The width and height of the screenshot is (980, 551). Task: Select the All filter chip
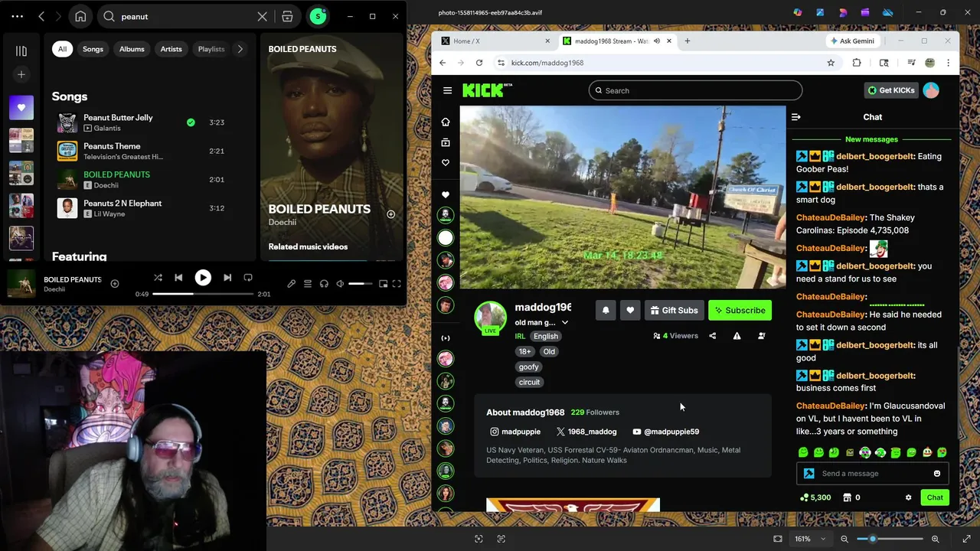(x=62, y=49)
